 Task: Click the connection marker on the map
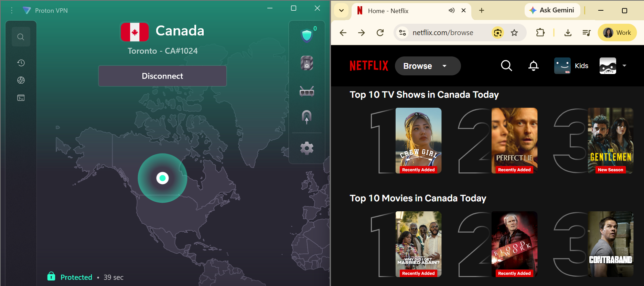point(162,178)
